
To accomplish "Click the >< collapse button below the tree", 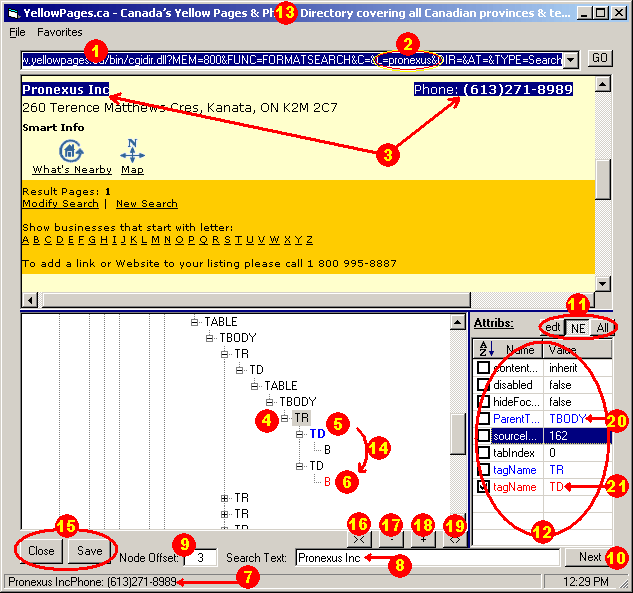I will 359,539.
